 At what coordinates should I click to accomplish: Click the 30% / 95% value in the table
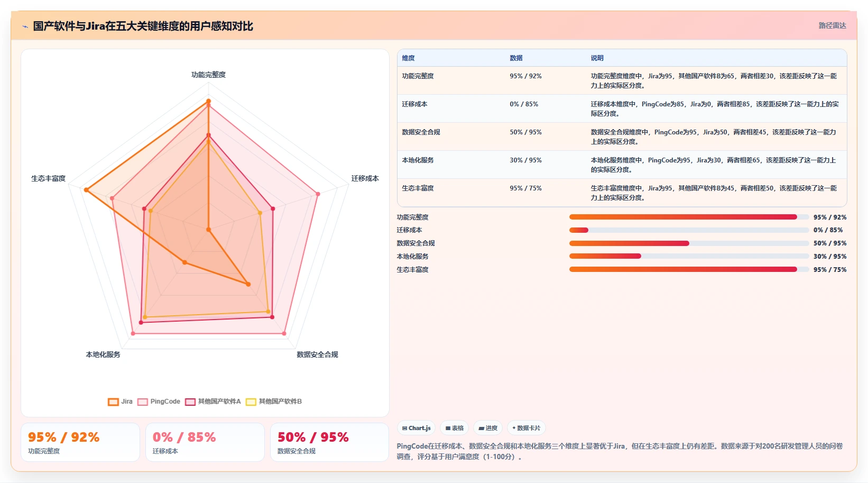[525, 160]
